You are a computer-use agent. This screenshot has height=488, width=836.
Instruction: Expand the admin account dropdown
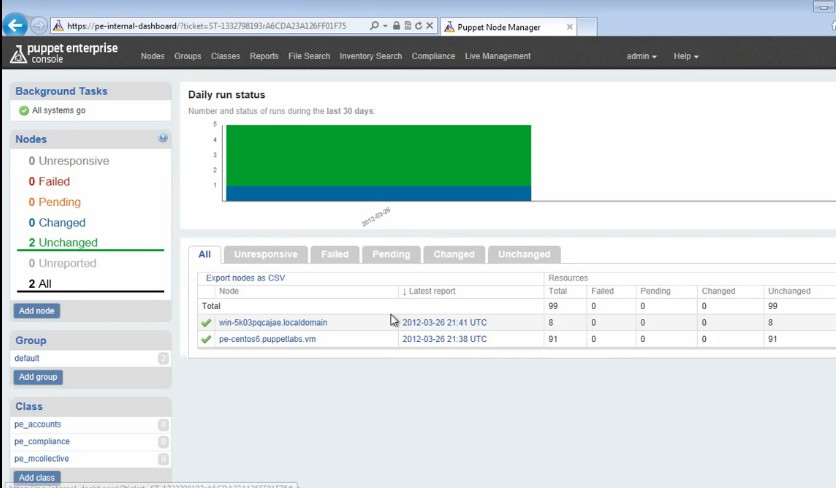641,56
